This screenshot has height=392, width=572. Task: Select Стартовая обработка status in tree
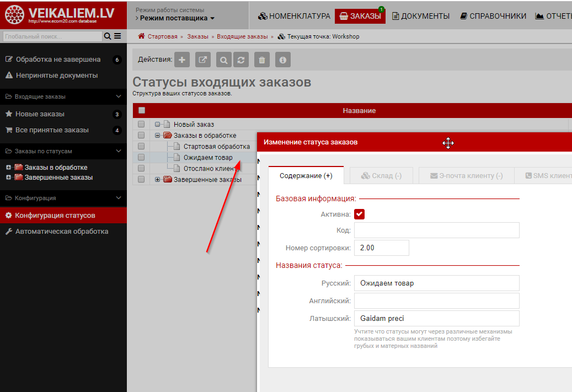216,146
